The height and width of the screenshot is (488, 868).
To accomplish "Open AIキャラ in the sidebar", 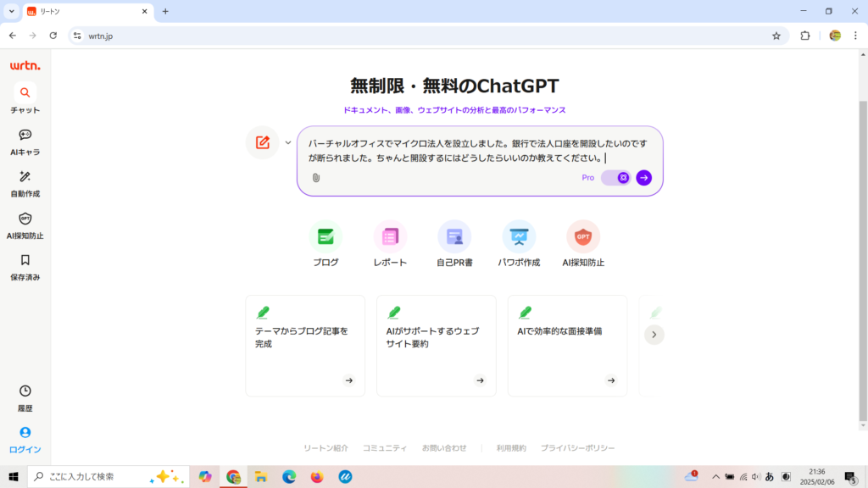I will (x=25, y=141).
